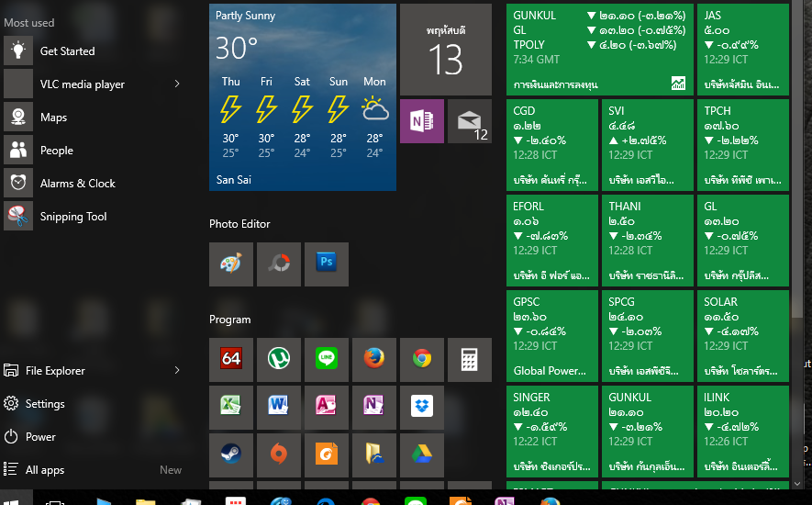
Task: Open the SINGER stock tile
Action: pos(552,432)
